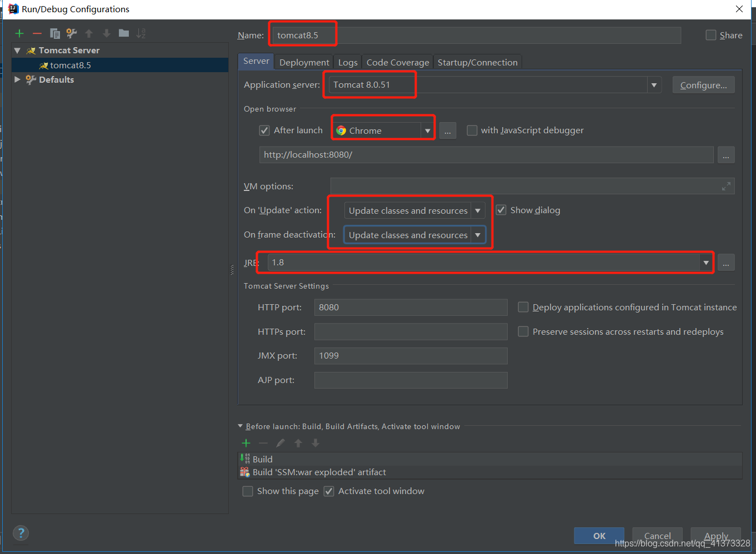This screenshot has height=554, width=756.
Task: Browse JRE with ellipsis button
Action: pyautogui.click(x=726, y=263)
